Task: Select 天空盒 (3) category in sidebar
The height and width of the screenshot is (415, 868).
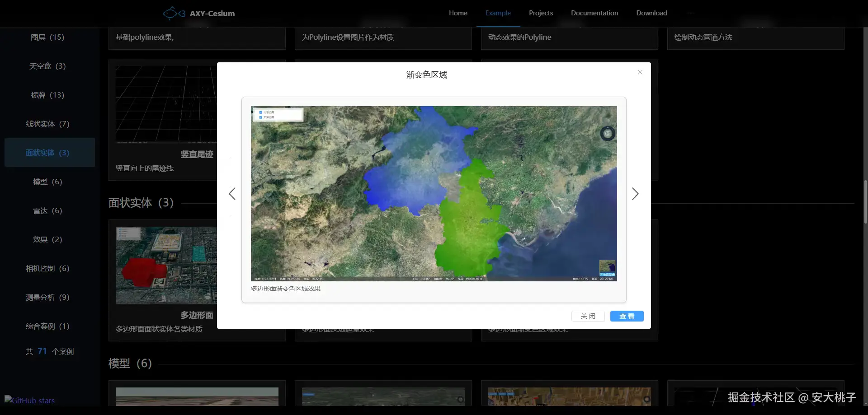Action: tap(47, 66)
